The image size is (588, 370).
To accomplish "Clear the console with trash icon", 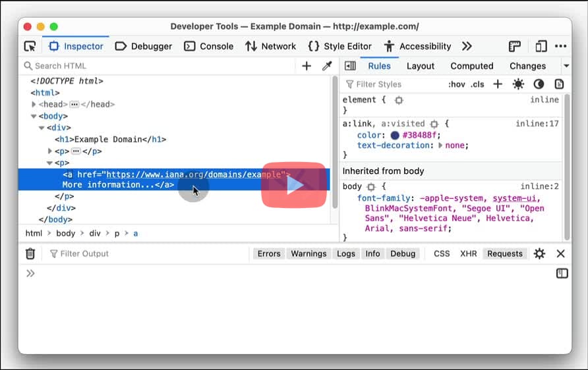I will point(30,253).
